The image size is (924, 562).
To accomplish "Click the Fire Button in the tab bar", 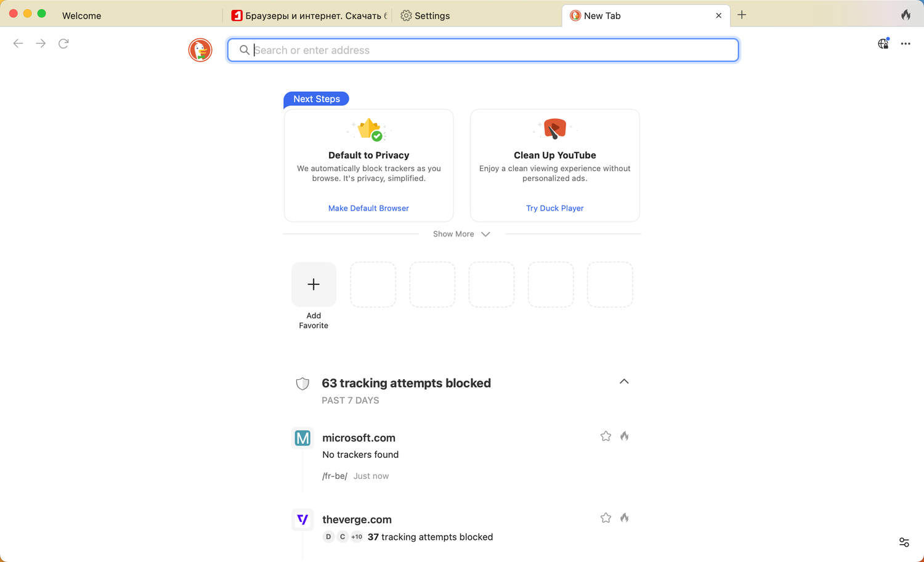I will pos(906,15).
